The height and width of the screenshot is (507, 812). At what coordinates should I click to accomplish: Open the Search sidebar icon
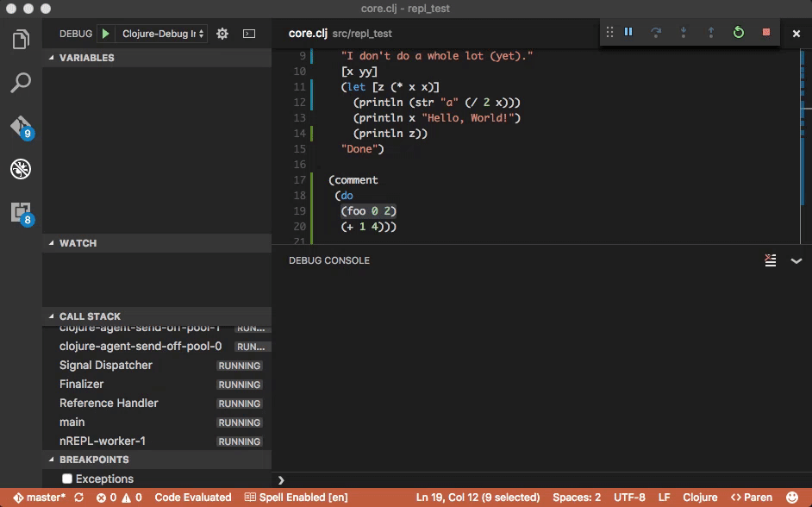21,83
